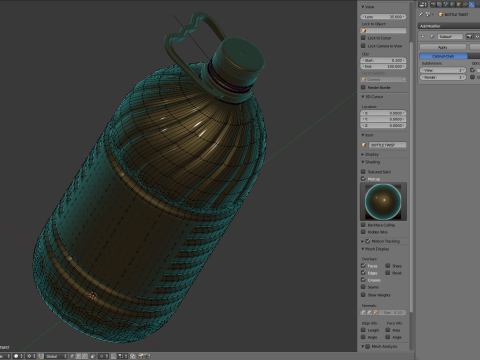Screen dimensions: 480x360
Task: Enable the Sharp overlay checkbox
Action: 388,266
